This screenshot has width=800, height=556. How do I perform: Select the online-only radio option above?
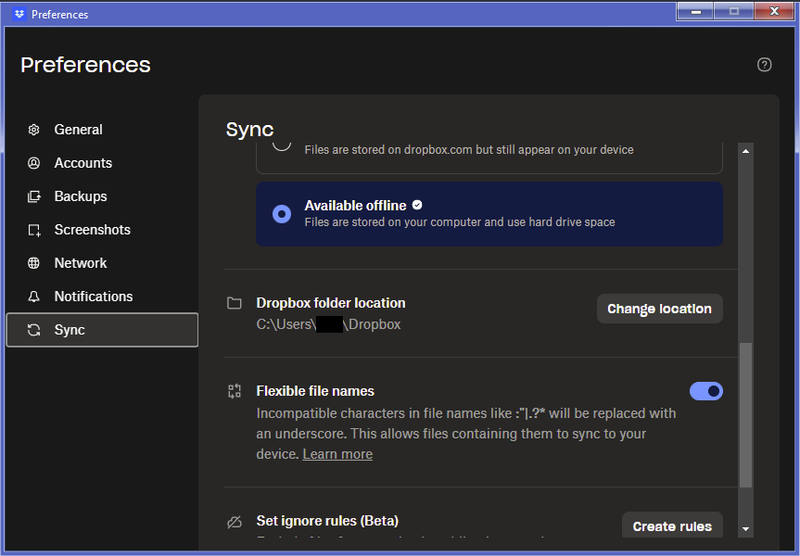282,144
